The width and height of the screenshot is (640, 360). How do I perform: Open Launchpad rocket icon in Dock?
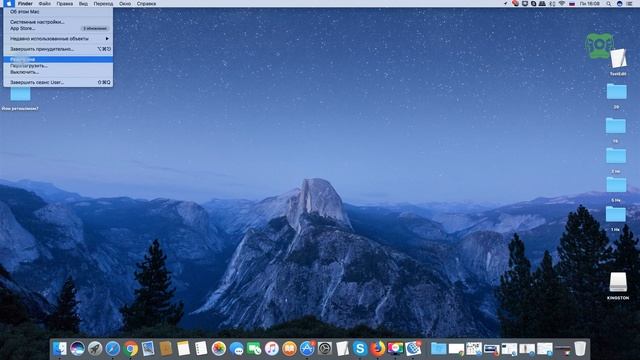pyautogui.click(x=95, y=349)
